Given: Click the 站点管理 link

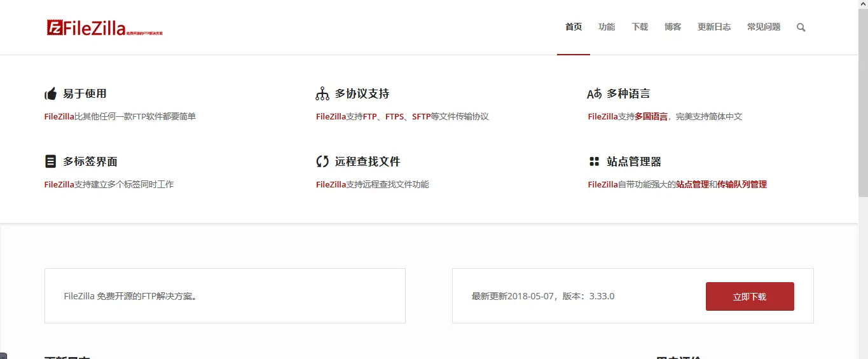Looking at the screenshot, I should pos(692,185).
